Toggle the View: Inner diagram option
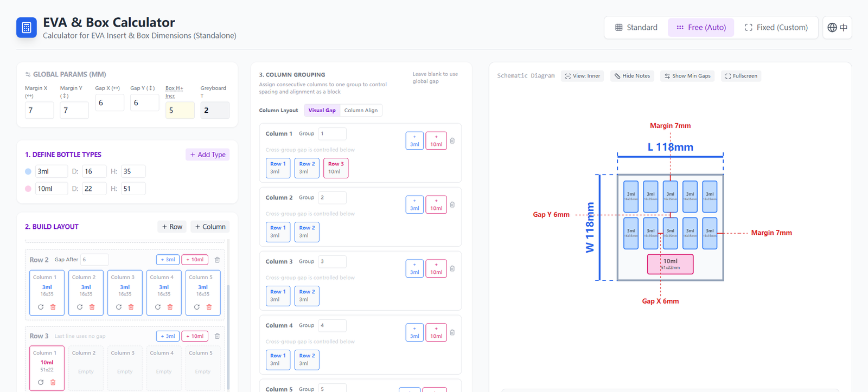 tap(583, 76)
